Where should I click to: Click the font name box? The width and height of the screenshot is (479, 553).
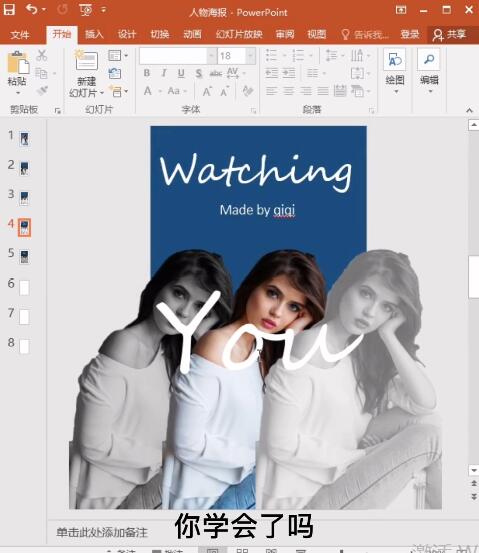[173, 56]
